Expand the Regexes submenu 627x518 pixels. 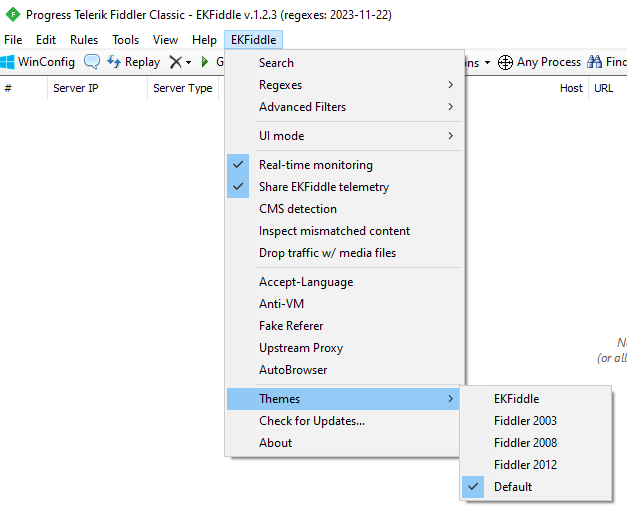pyautogui.click(x=344, y=85)
